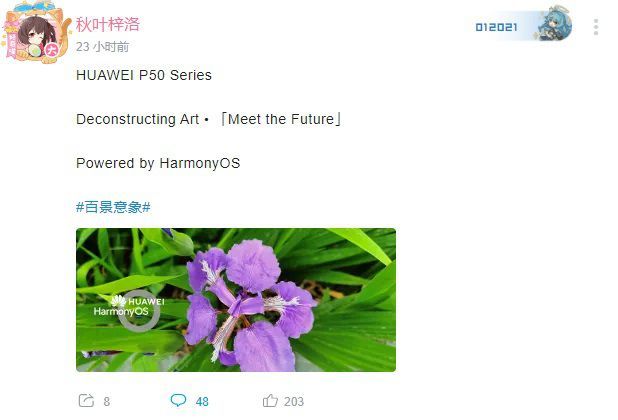Click the like count 203

pyautogui.click(x=294, y=401)
